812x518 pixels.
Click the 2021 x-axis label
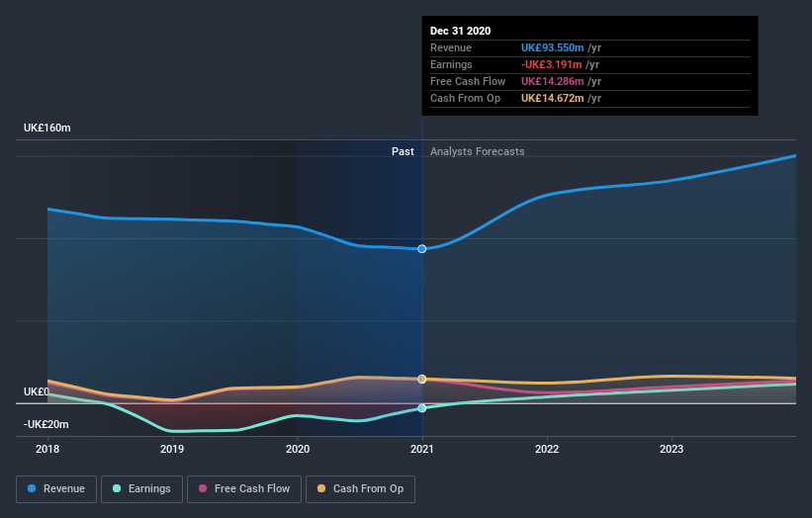[x=422, y=449]
